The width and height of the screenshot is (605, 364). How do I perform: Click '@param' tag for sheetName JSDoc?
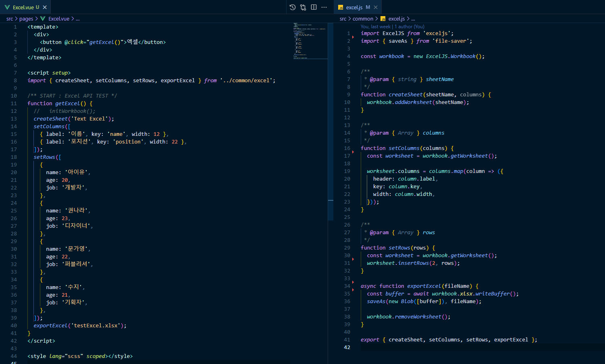tap(379, 79)
